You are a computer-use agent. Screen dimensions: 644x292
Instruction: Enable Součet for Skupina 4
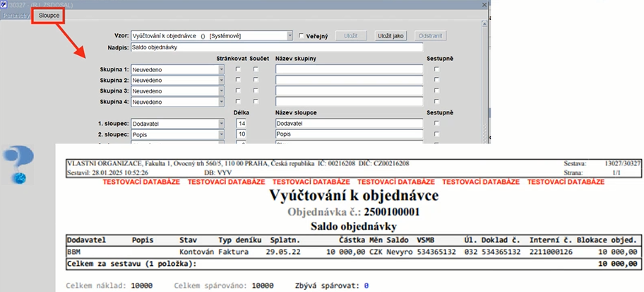click(x=256, y=102)
